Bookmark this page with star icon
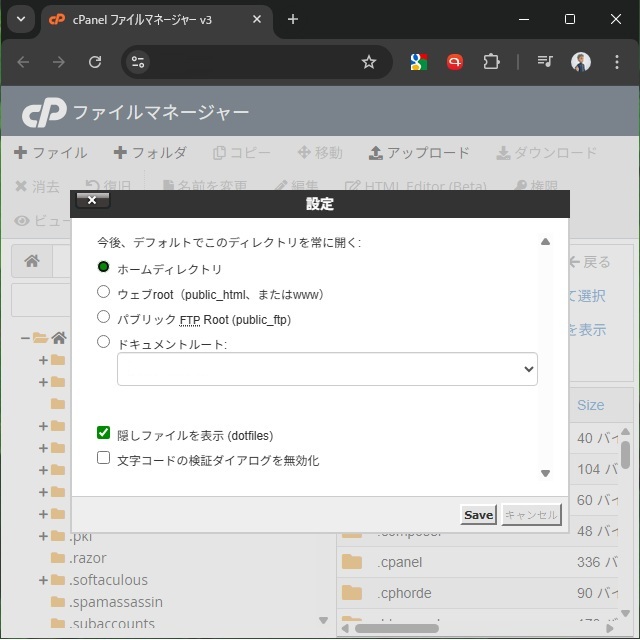The width and height of the screenshot is (640, 640). coord(369,62)
